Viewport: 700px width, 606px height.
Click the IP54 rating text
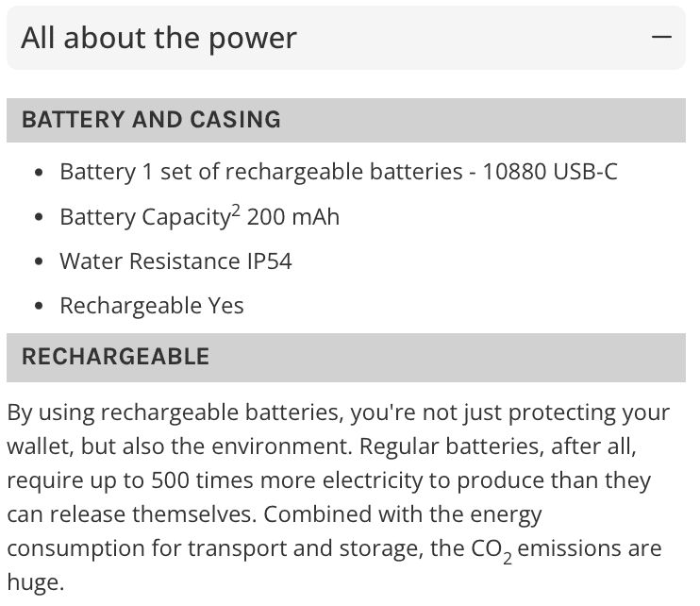tap(269, 261)
